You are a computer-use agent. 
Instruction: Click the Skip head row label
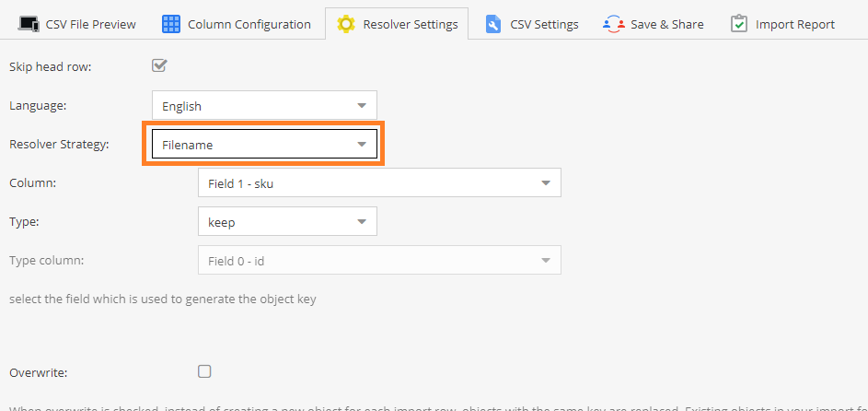coord(51,67)
